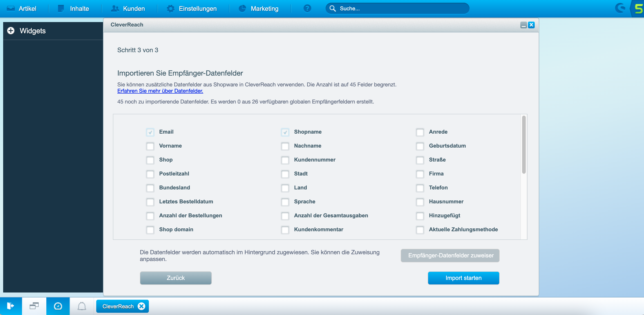
Task: Click the Shopware logo icon at top right
Action: (638, 9)
